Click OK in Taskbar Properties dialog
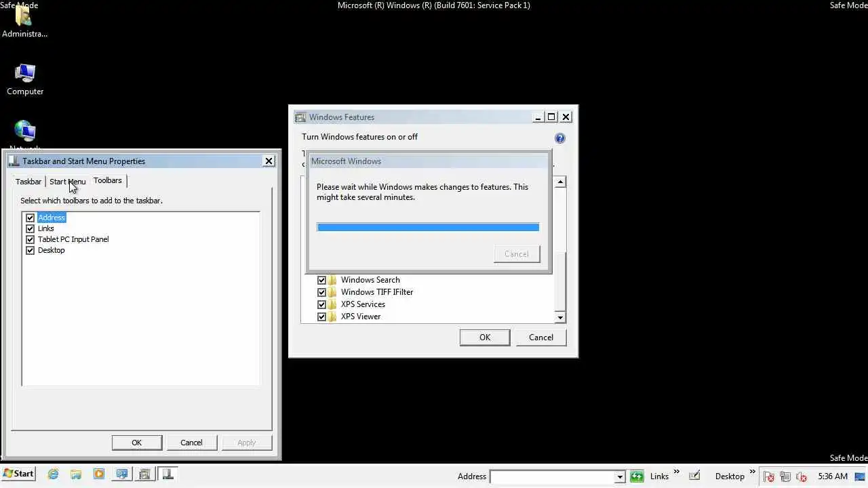Screen dimensions: 868x488 (137, 443)
